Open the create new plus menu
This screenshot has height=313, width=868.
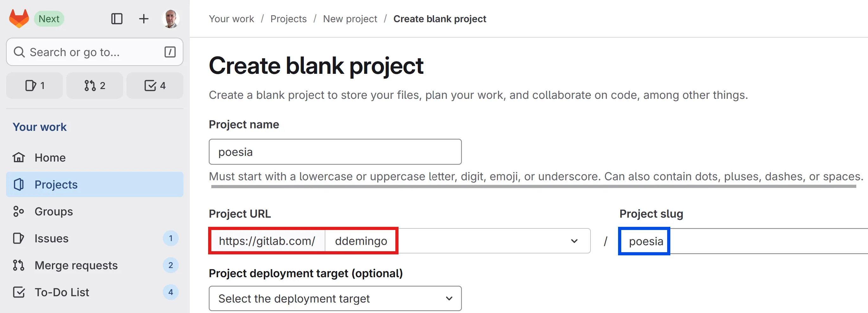tap(144, 18)
